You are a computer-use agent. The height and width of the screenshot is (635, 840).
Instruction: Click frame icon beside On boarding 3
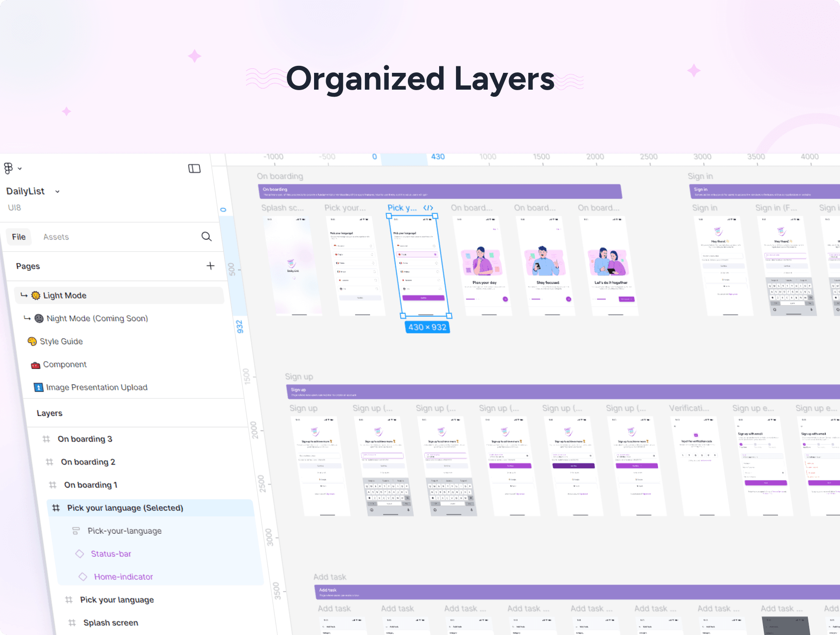pos(46,439)
